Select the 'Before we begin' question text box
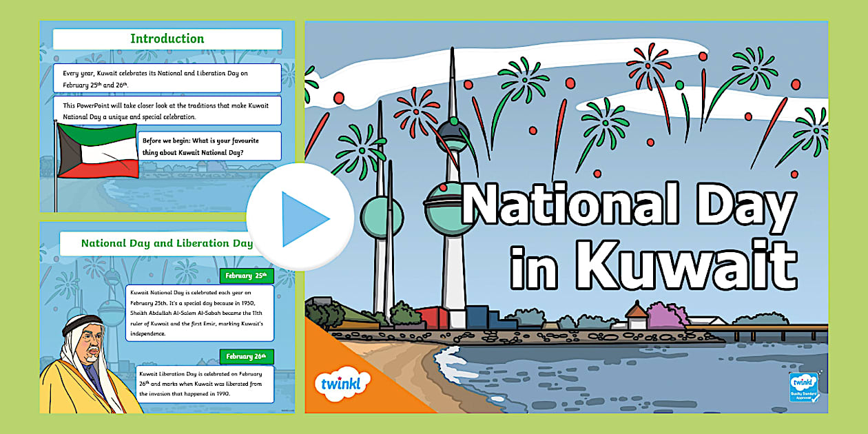 point(209,146)
